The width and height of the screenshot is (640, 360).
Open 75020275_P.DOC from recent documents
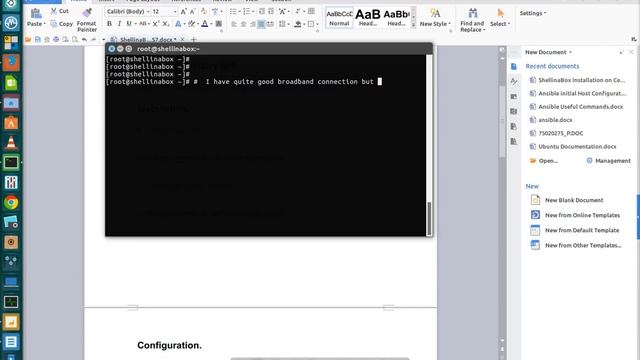point(556,133)
